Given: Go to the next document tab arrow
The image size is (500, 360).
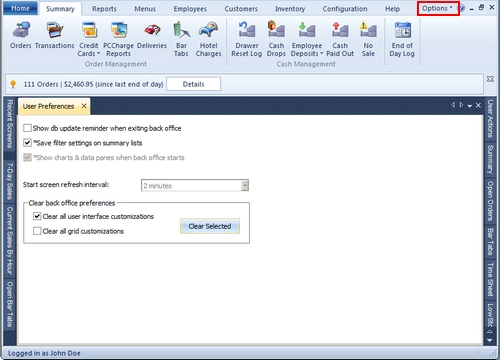Looking at the screenshot, I should click(461, 105).
